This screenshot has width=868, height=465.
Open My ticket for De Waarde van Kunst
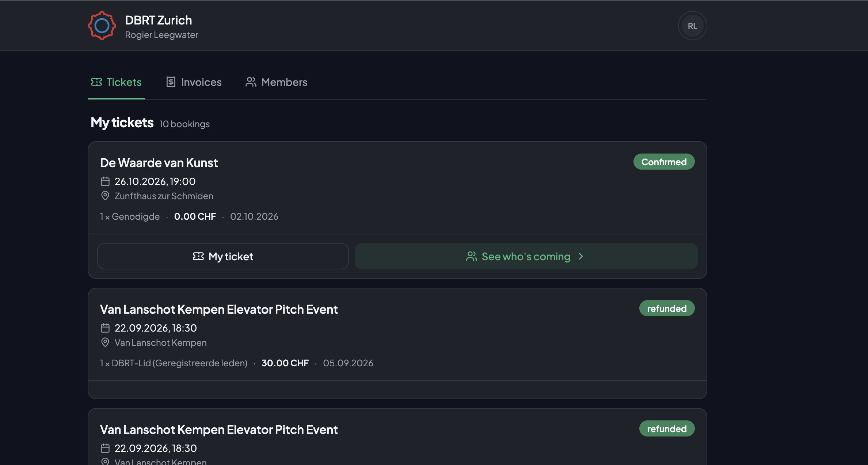pyautogui.click(x=223, y=256)
